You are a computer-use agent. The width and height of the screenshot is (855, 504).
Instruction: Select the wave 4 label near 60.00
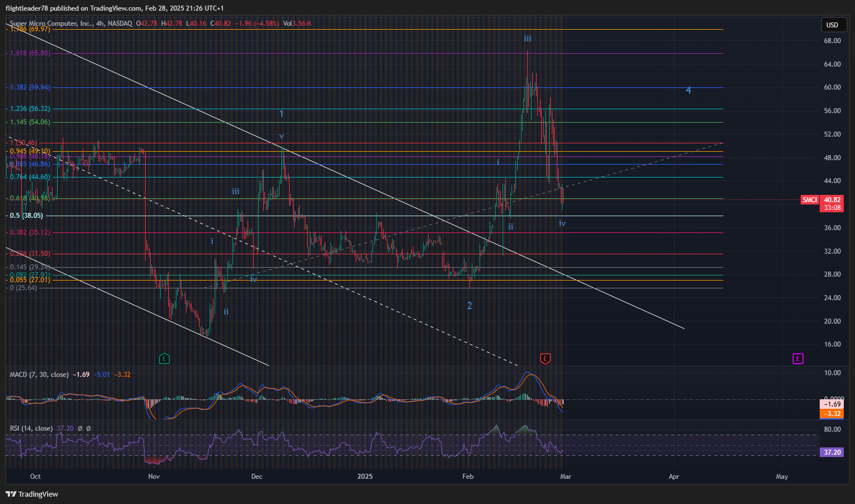689,90
